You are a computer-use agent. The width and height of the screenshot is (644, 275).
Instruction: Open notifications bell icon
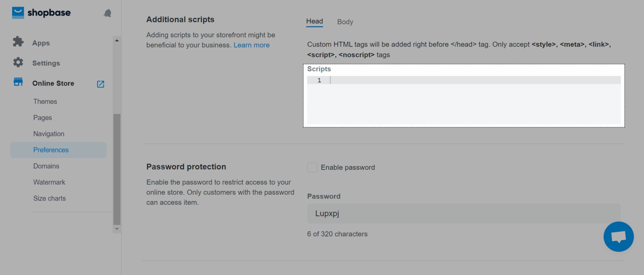point(107,13)
